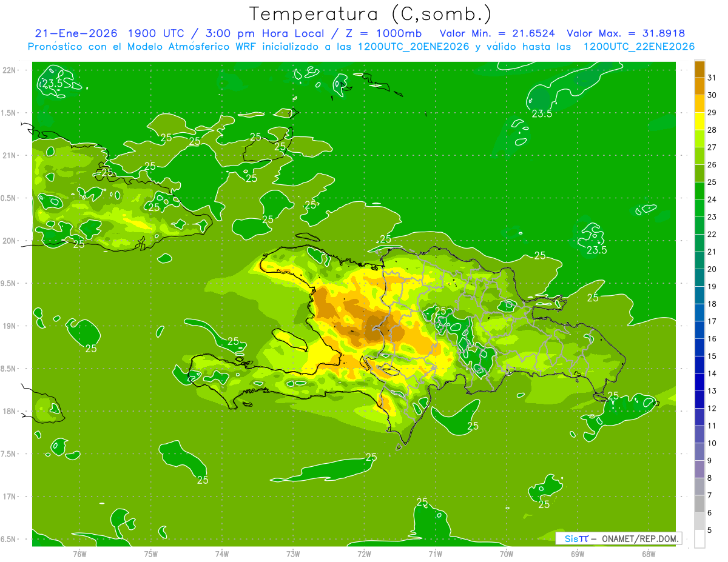Click legend value '27' on color scale
Screen dimensions: 728x562
coord(712,147)
